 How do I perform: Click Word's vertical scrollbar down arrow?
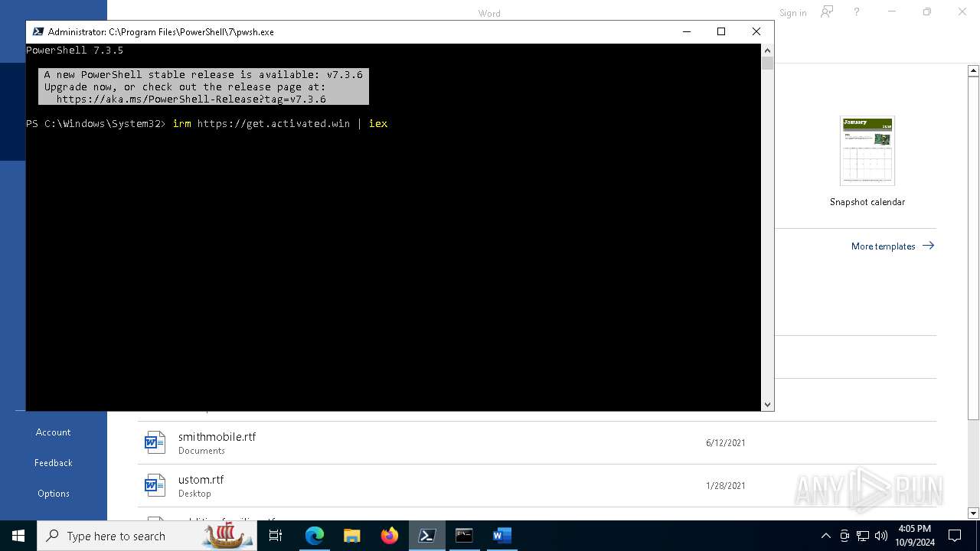973,513
